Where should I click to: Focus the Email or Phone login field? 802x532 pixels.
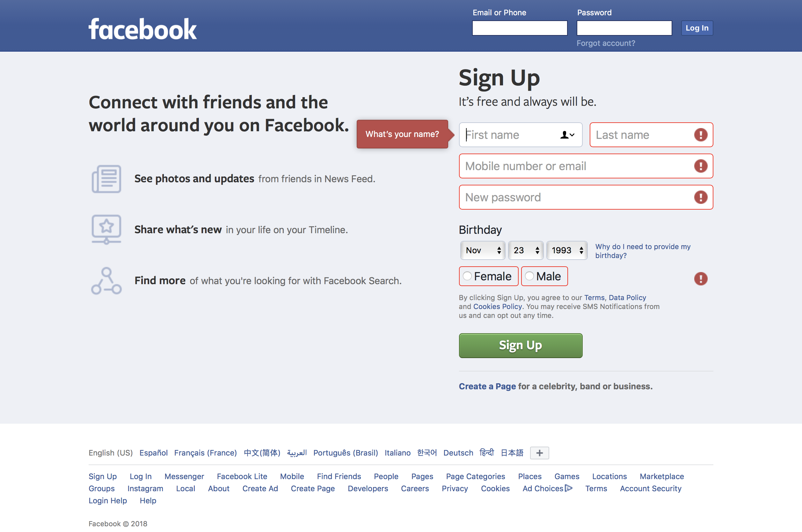pos(520,28)
